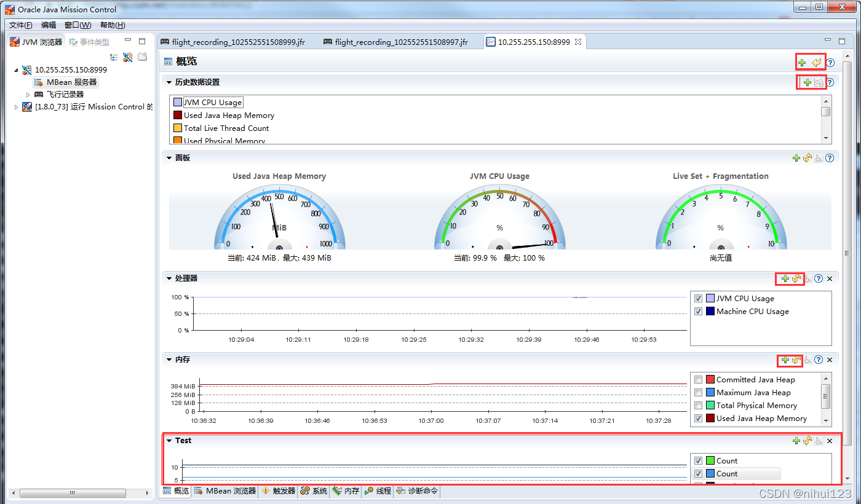Minimize the JVM 浏览器 view panel

coord(128,41)
